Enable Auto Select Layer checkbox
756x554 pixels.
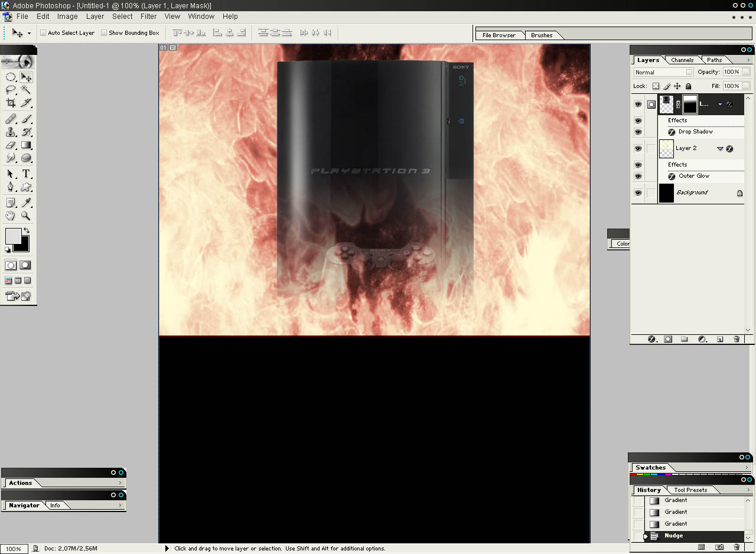(43, 33)
